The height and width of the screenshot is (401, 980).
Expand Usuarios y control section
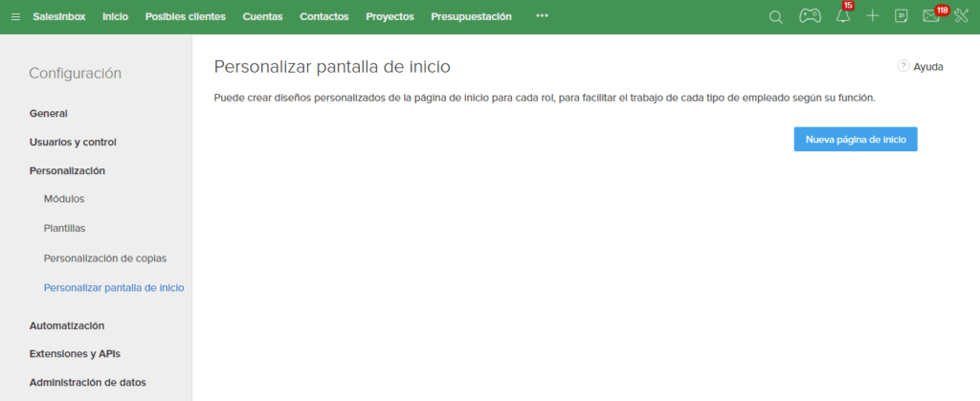(73, 143)
